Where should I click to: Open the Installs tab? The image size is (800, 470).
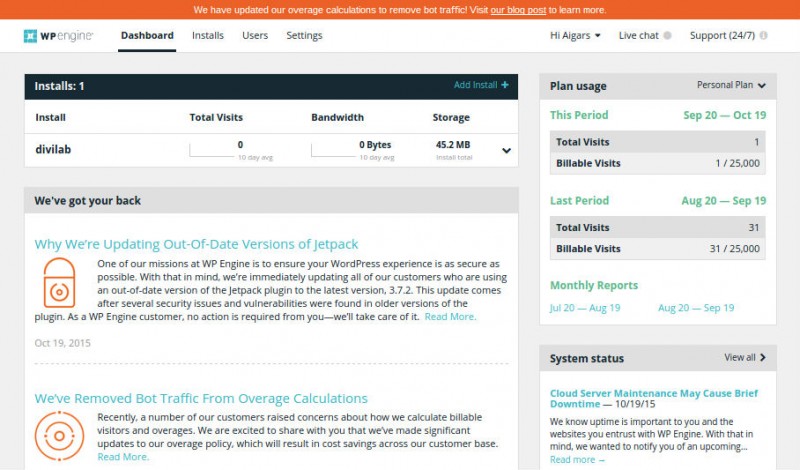click(208, 36)
